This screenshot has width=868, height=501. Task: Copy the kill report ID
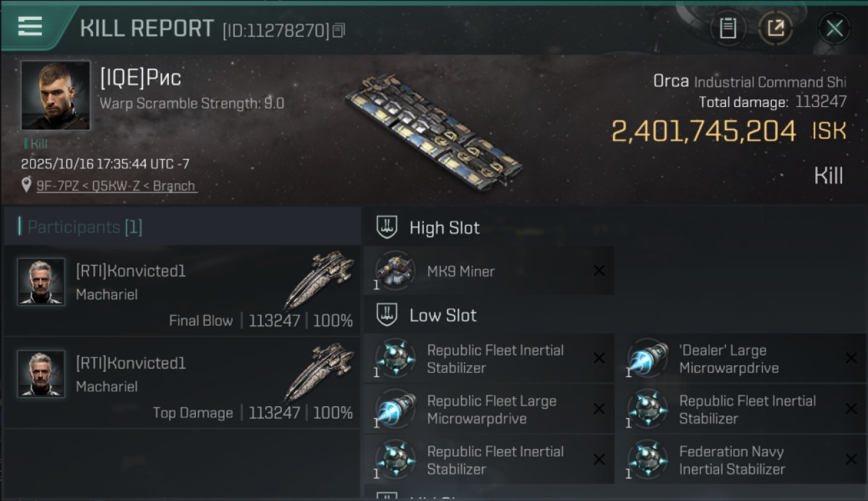(x=339, y=30)
